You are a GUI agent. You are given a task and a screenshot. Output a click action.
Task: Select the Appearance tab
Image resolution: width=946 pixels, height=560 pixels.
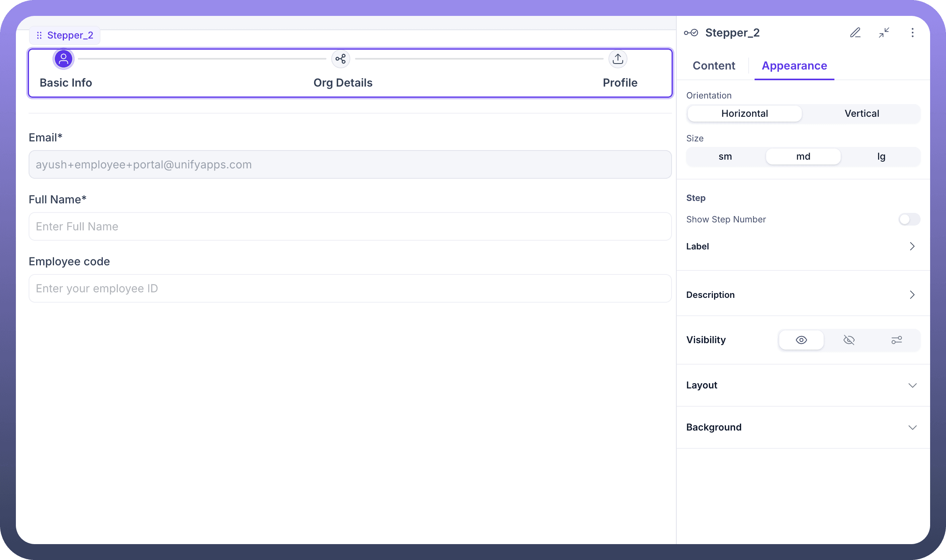click(x=794, y=66)
